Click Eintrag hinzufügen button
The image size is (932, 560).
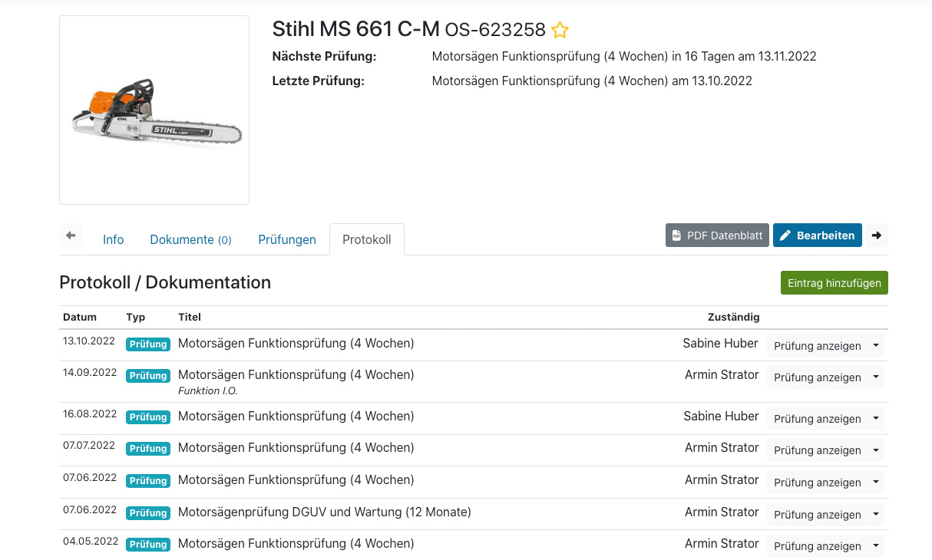(835, 283)
